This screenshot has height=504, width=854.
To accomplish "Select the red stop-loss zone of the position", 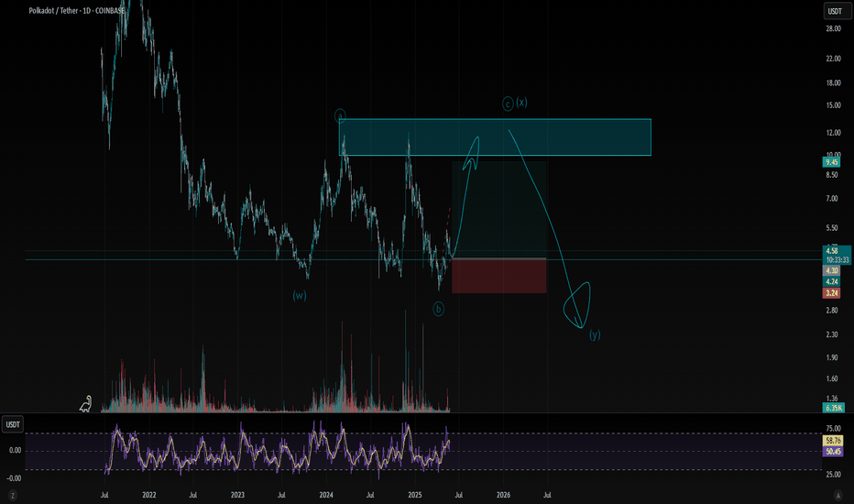I will [498, 276].
